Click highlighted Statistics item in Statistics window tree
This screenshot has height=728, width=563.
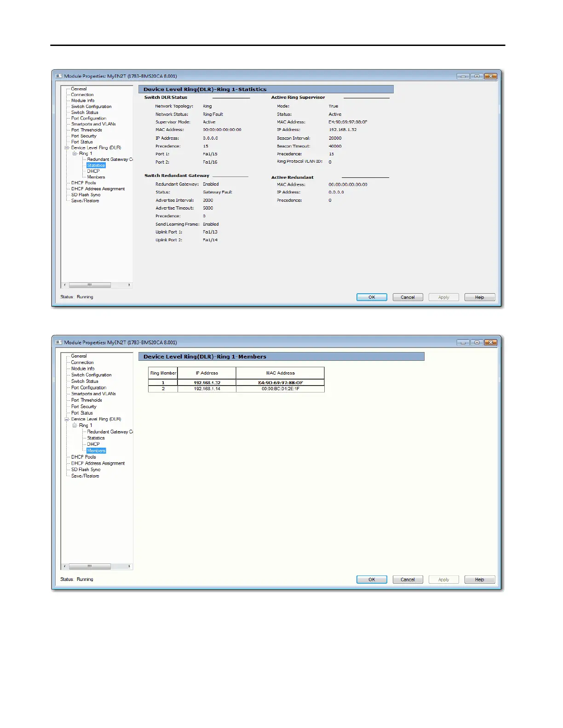coord(96,165)
